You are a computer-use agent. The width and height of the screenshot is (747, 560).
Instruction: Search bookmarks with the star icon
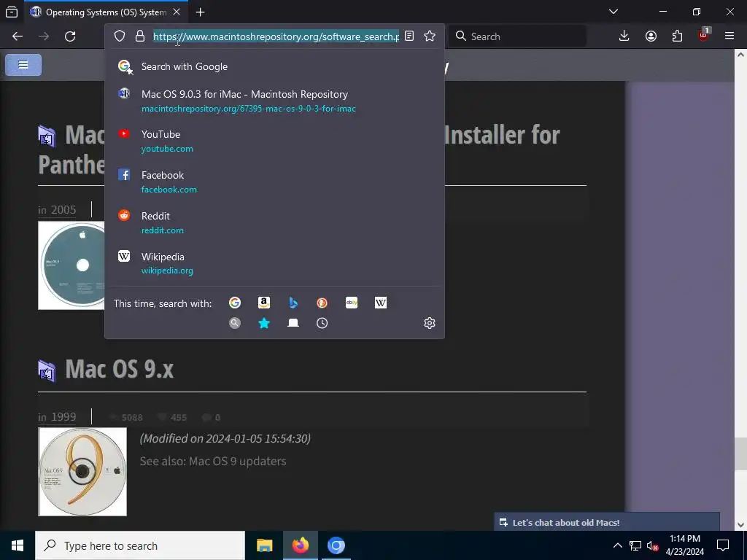[264, 323]
